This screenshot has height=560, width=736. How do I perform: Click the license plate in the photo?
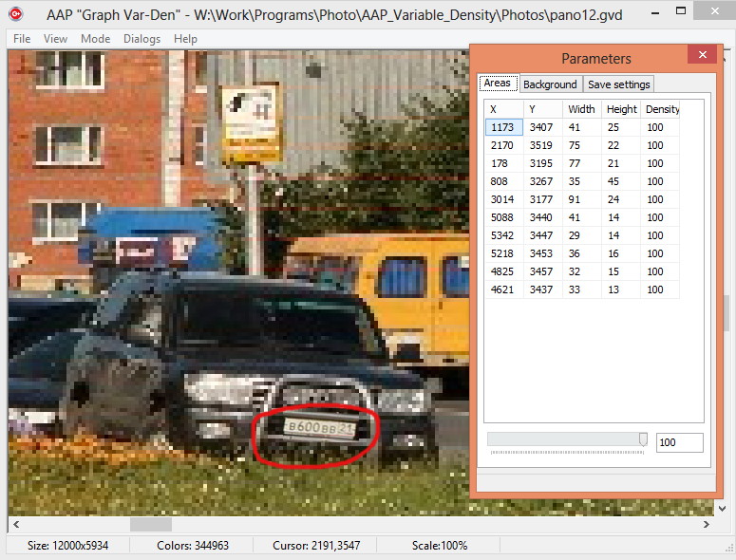click(x=320, y=428)
